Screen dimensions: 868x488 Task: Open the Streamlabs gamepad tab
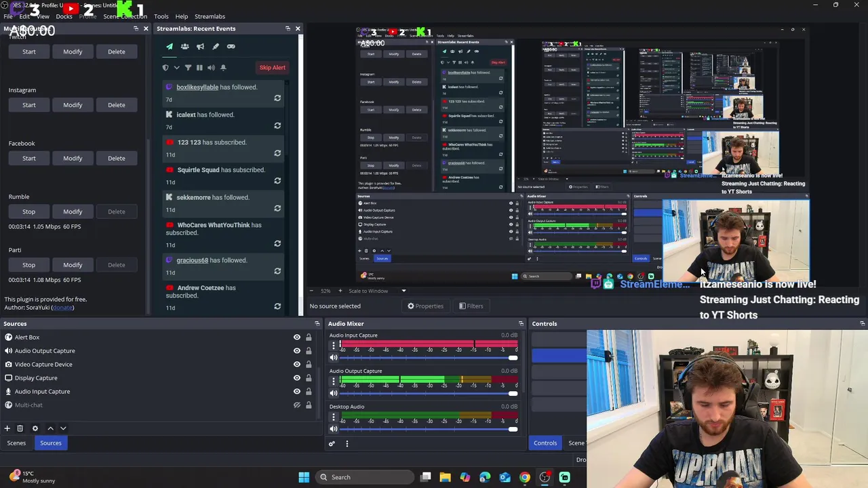(231, 47)
